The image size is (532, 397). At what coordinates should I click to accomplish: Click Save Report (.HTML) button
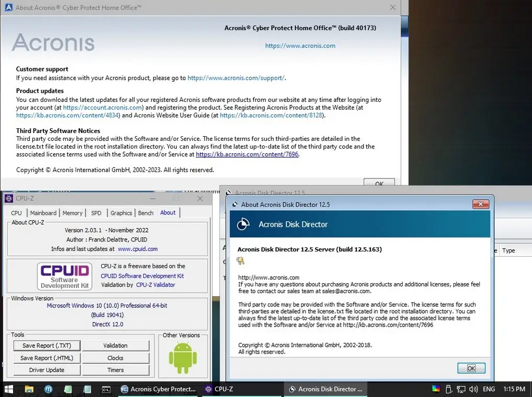(x=47, y=358)
